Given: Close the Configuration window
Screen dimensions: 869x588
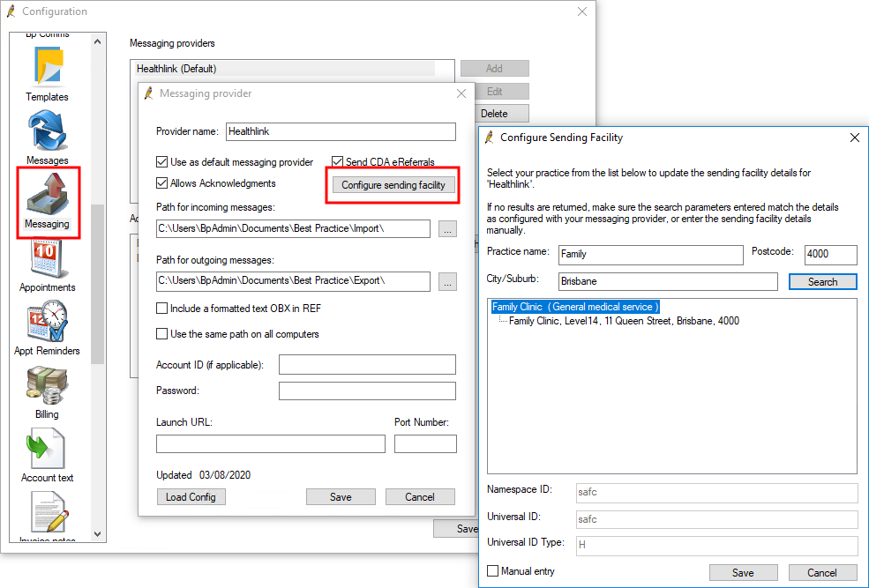Looking at the screenshot, I should coord(582,11).
